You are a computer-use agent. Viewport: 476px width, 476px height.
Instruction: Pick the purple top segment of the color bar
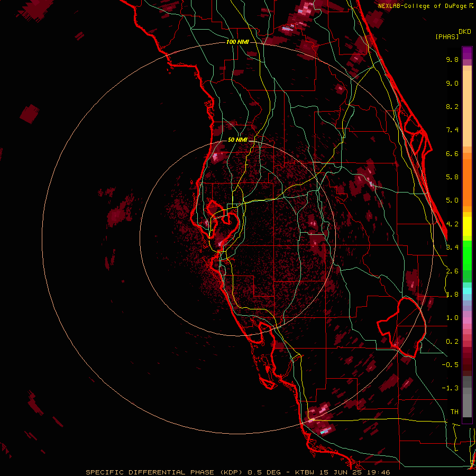pos(467,53)
